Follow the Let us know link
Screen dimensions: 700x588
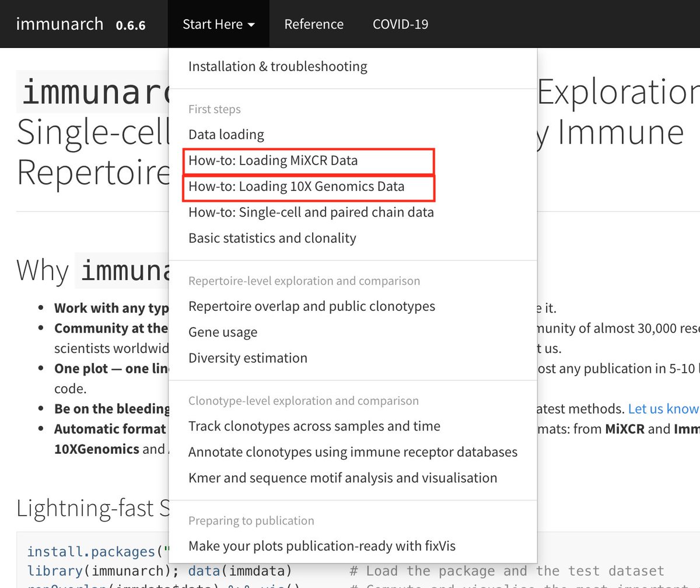pos(664,409)
